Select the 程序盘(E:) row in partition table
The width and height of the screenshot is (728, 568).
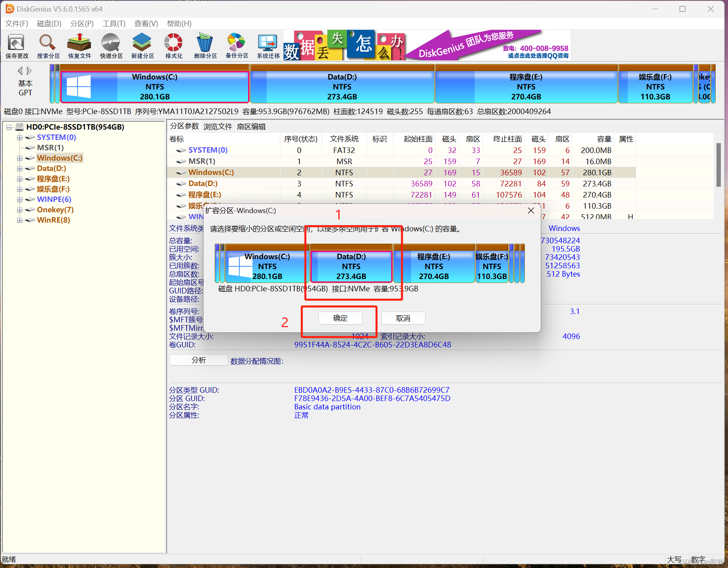[x=401, y=195]
